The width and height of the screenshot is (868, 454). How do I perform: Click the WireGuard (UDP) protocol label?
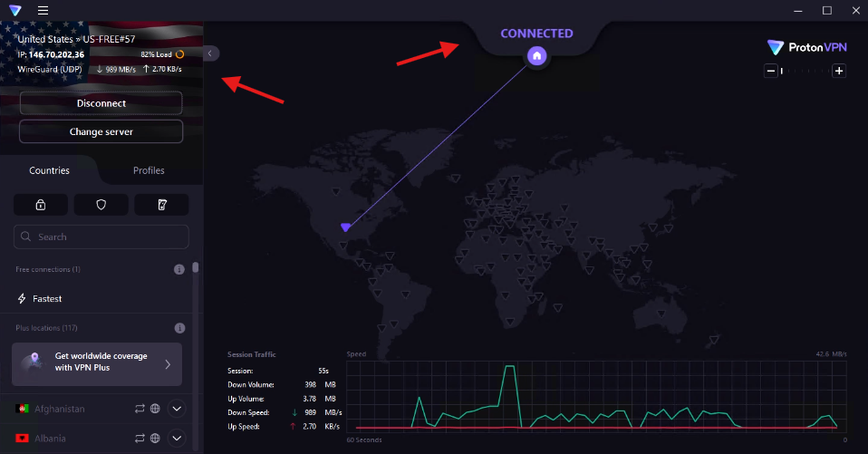50,69
